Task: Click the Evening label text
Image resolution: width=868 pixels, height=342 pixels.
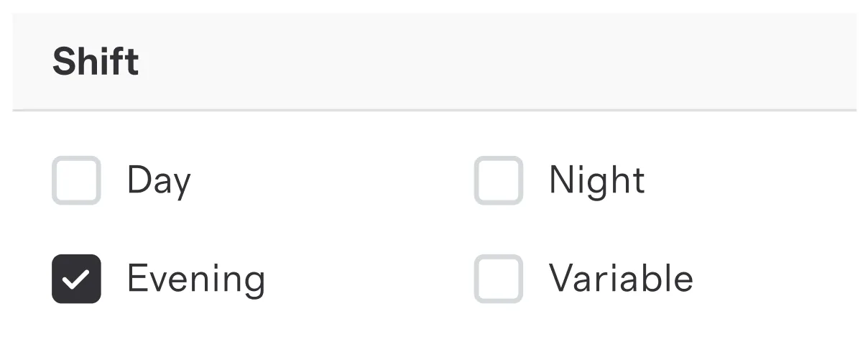Action: pos(196,279)
